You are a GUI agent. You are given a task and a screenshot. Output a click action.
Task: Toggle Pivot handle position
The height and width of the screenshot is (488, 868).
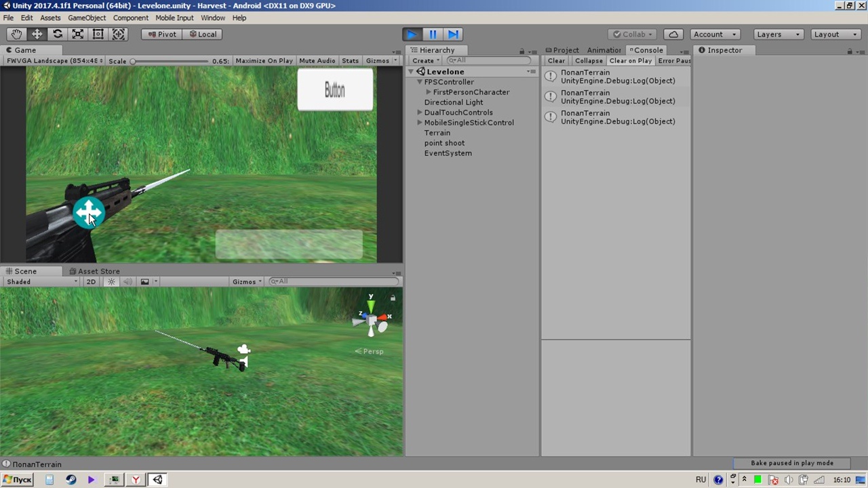pyautogui.click(x=162, y=34)
